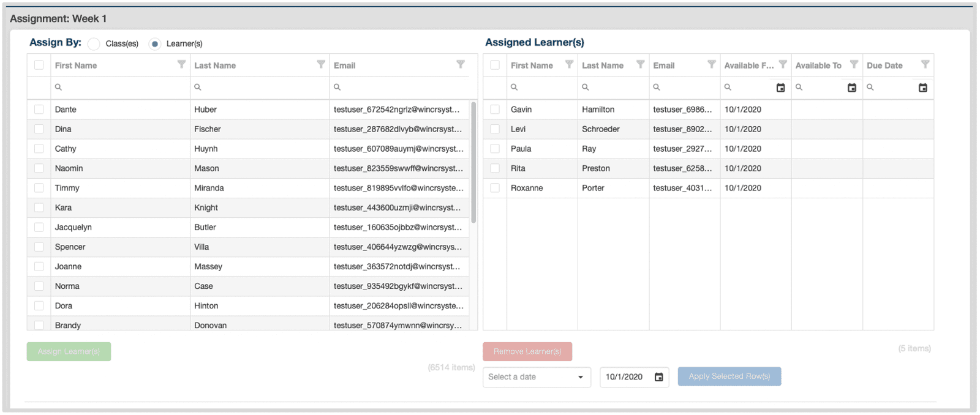The image size is (980, 415).
Task: Open calendar for the 10/1/2020 date field
Action: pyautogui.click(x=658, y=377)
